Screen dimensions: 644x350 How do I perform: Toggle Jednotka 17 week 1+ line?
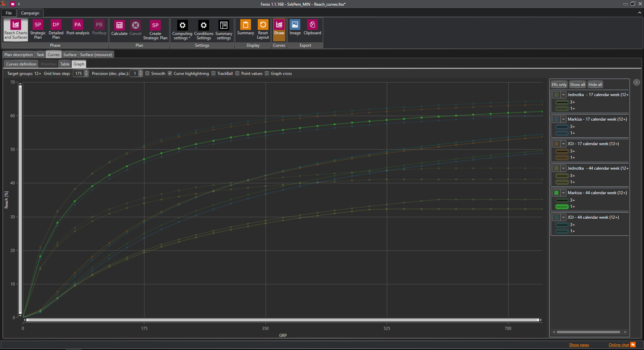[562, 108]
